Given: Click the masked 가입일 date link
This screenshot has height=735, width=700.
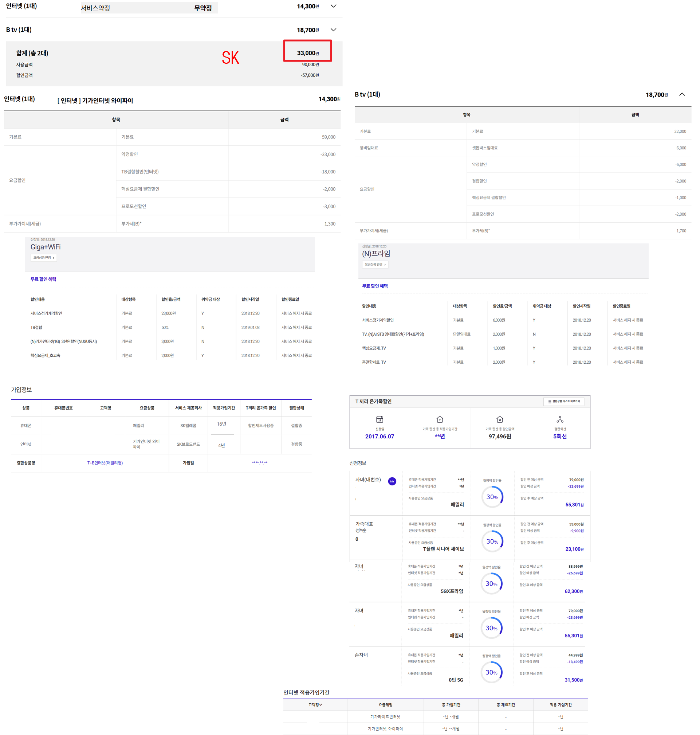Looking at the screenshot, I should point(259,463).
